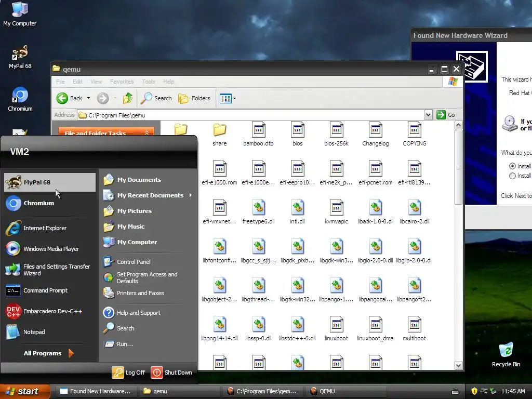
Task: Select libstdc++-6.dll file
Action: pyautogui.click(x=298, y=329)
